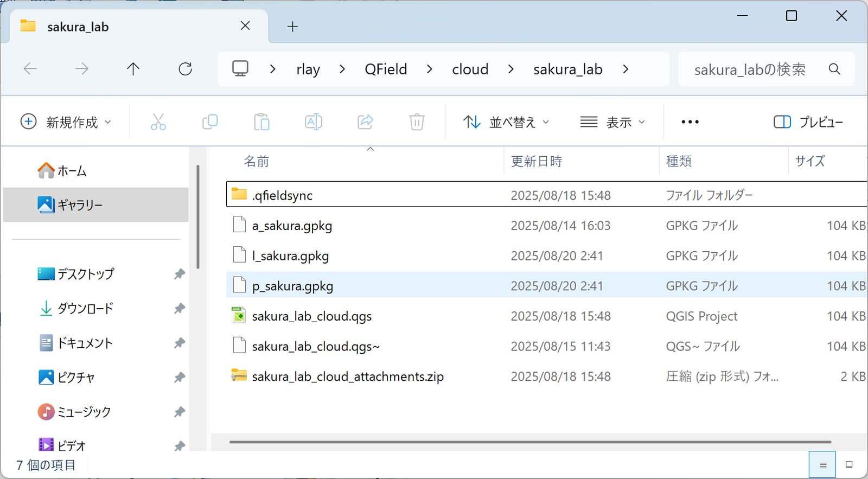Click the Cut scissors icon
This screenshot has width=868, height=479.
point(158,122)
